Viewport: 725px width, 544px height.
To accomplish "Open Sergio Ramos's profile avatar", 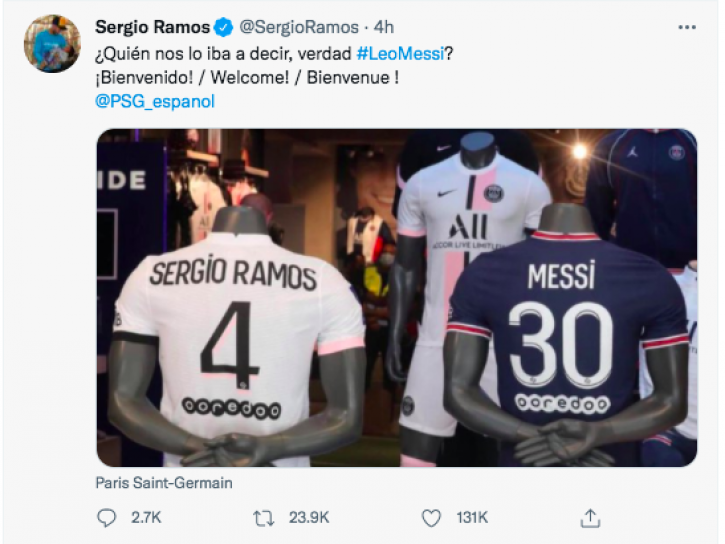I will (52, 43).
